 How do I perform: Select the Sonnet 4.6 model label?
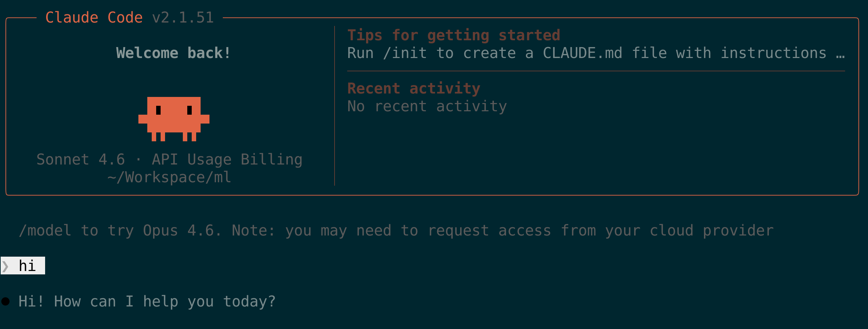[x=81, y=159]
